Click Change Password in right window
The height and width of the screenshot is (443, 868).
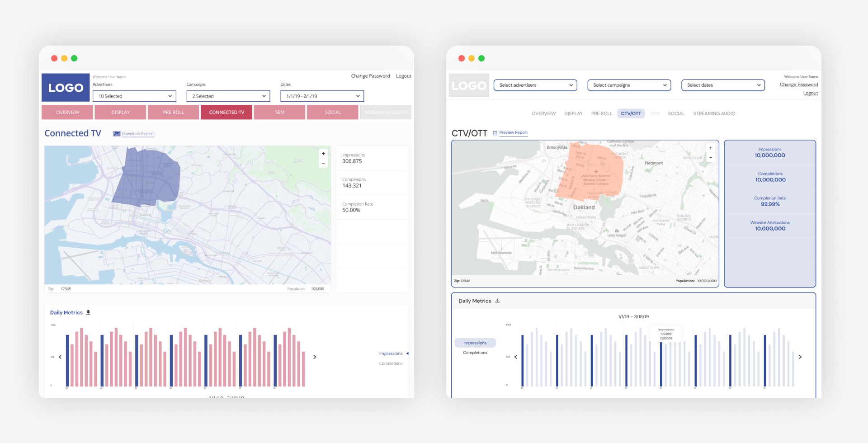tap(799, 85)
